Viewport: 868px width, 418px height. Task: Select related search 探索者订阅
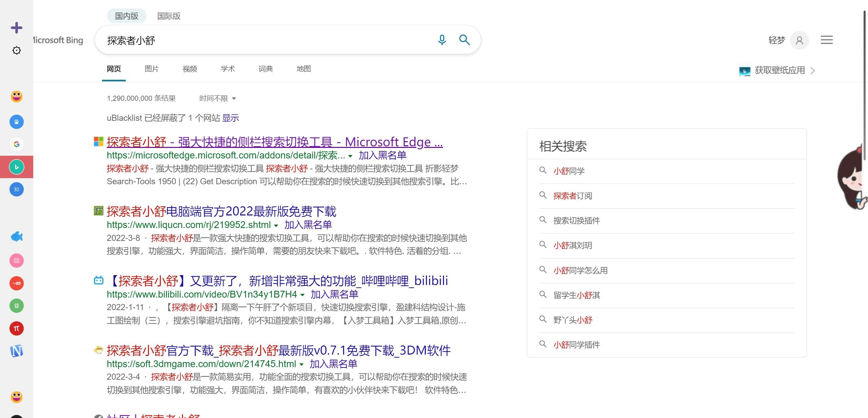[x=573, y=196]
